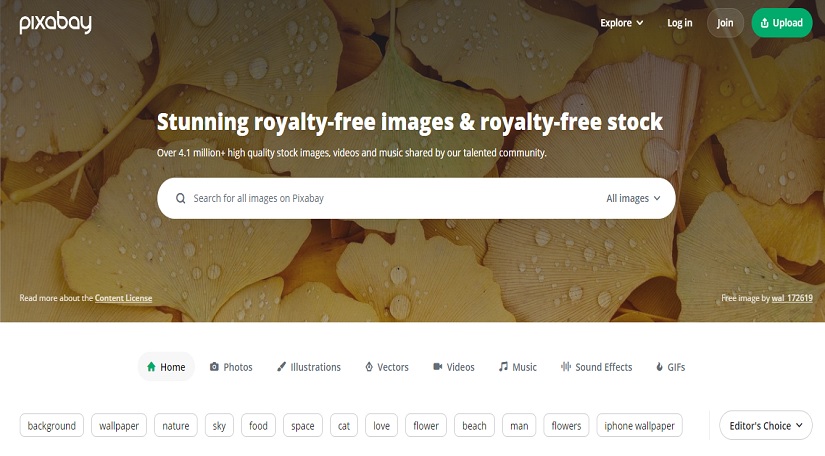Click the search magnifier icon
Viewport: 825px width, 456px height.
click(x=180, y=198)
